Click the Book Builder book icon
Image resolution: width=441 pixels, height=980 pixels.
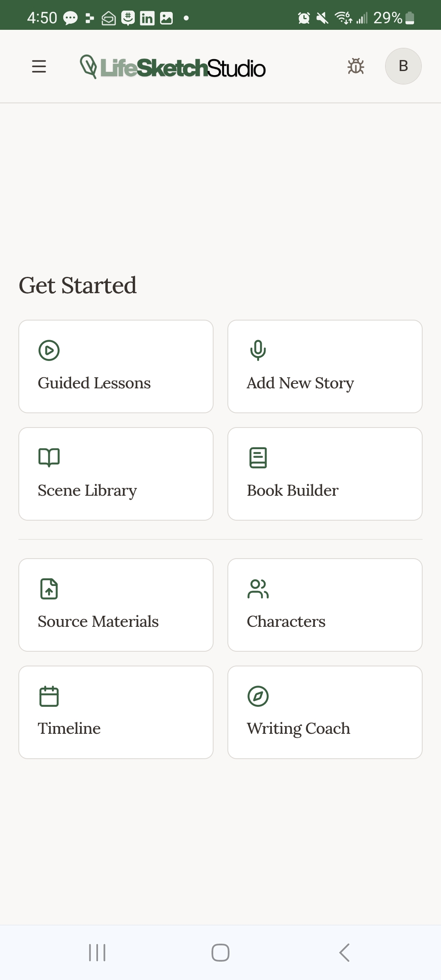(258, 457)
